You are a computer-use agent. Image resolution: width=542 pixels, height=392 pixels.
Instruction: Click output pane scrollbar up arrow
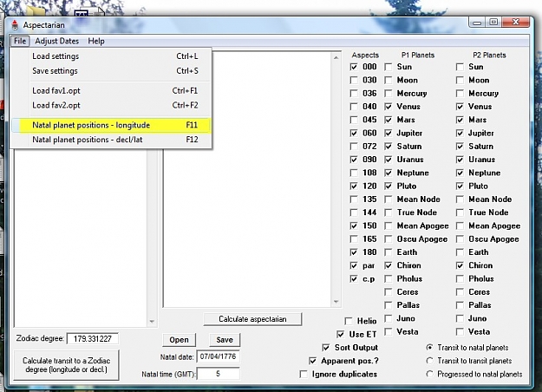pos(336,58)
